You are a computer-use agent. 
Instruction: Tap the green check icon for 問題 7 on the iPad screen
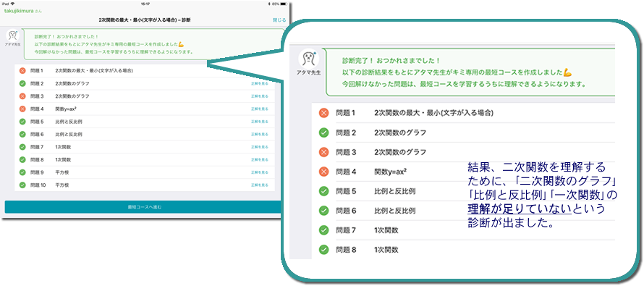[x=22, y=147]
